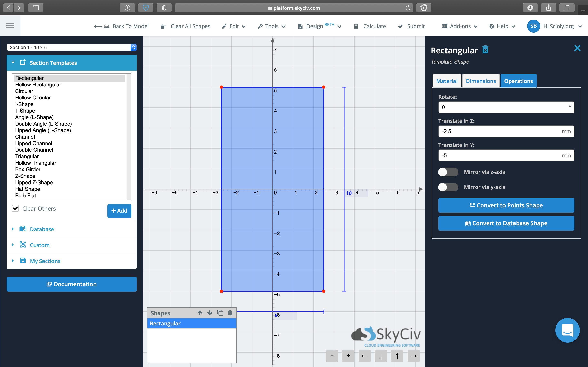Open the hamburger sidebar menu
Viewport: 588px width, 367px height.
(x=10, y=25)
